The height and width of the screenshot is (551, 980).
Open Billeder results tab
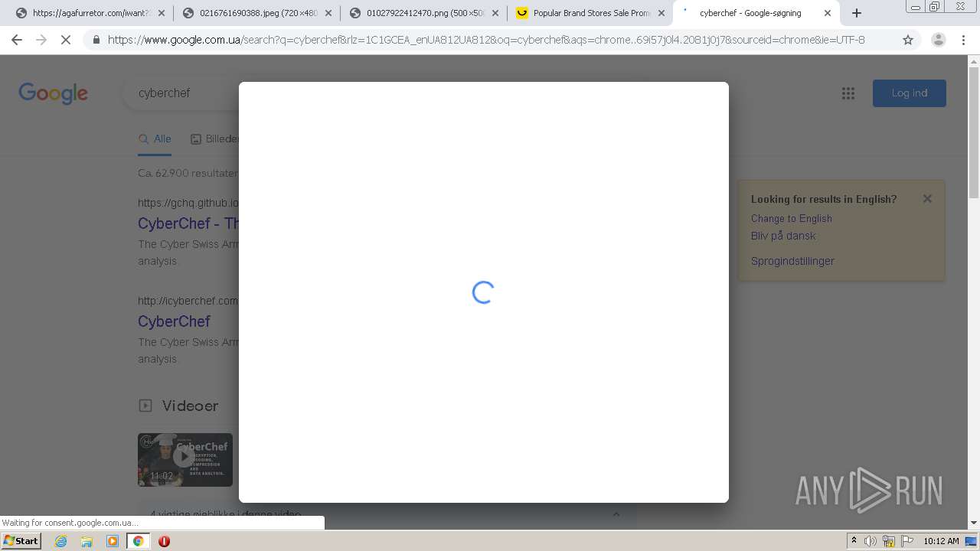click(x=215, y=139)
